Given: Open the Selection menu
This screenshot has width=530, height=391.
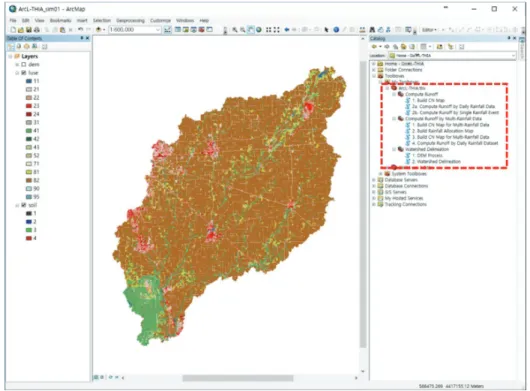Looking at the screenshot, I should pyautogui.click(x=102, y=20).
